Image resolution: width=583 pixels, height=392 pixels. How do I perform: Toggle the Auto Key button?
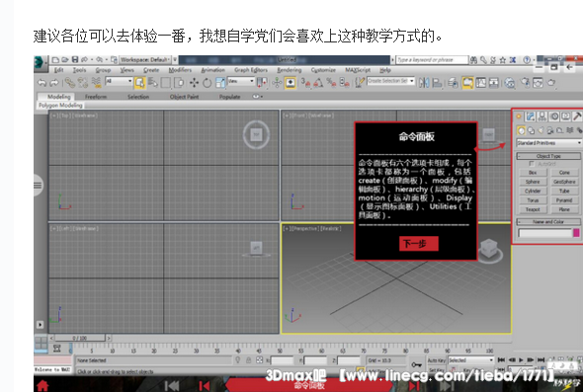tap(436, 360)
